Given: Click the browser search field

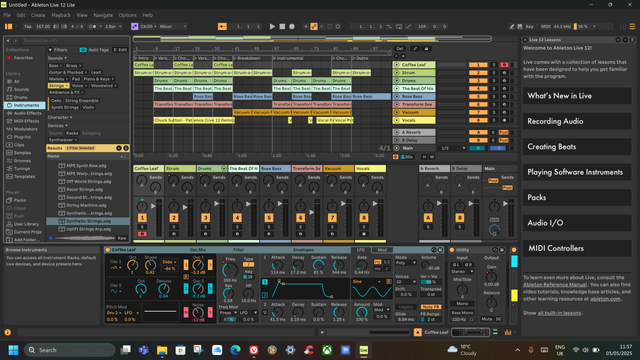Looking at the screenshot, I should (75, 41).
